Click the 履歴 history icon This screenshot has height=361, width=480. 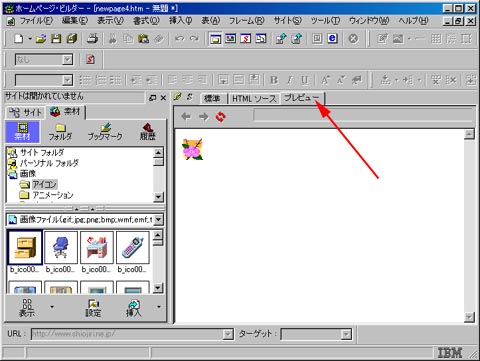147,131
